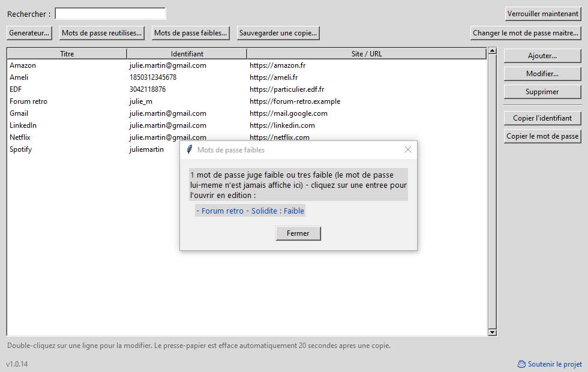Click identifier 3042118876

(148, 89)
